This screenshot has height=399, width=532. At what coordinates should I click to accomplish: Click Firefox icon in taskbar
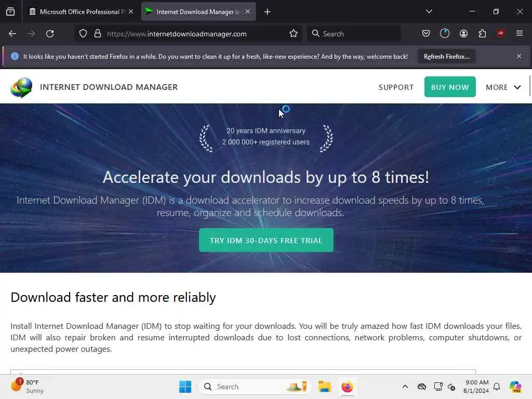point(347,387)
